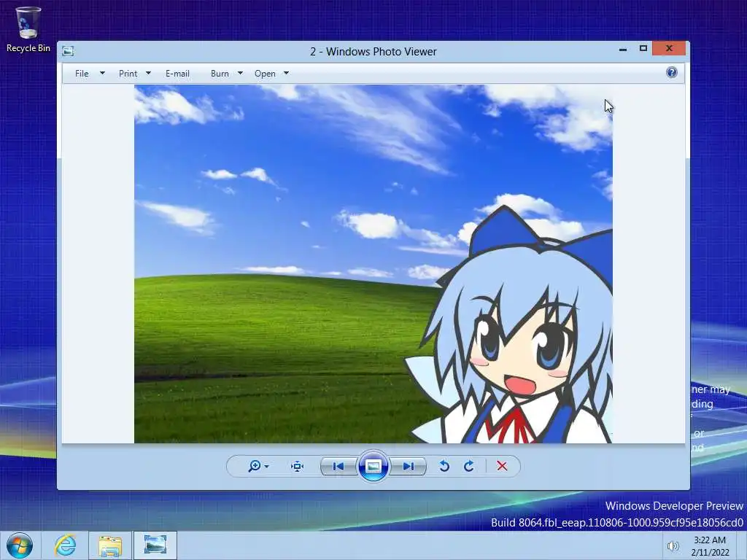Minimize the Photo Viewer window

click(623, 49)
